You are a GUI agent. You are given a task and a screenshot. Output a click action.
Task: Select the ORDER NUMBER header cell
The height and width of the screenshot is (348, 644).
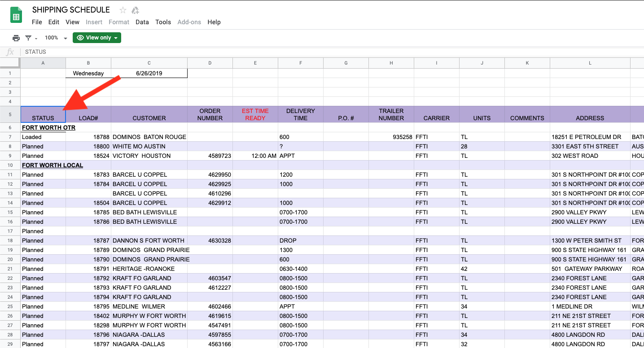point(210,114)
